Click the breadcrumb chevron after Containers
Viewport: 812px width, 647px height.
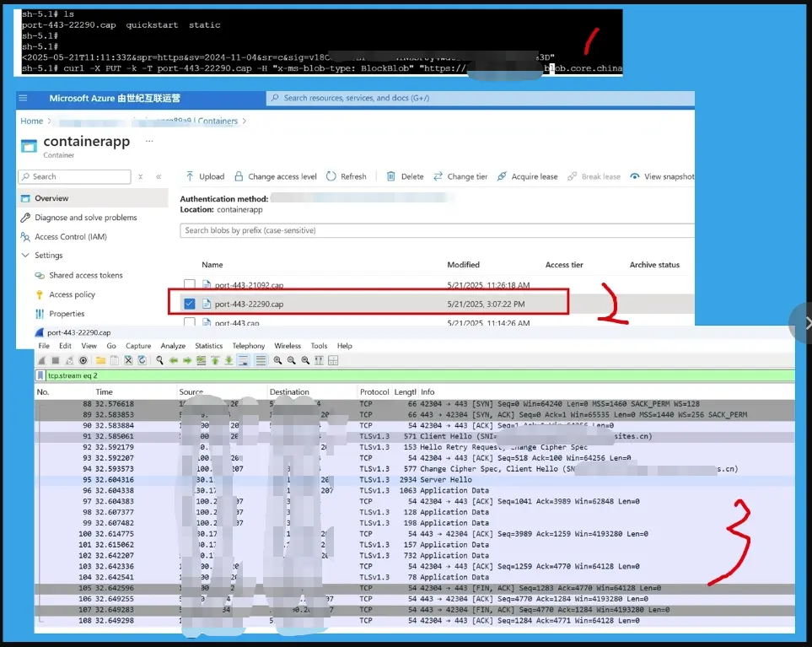click(x=245, y=121)
